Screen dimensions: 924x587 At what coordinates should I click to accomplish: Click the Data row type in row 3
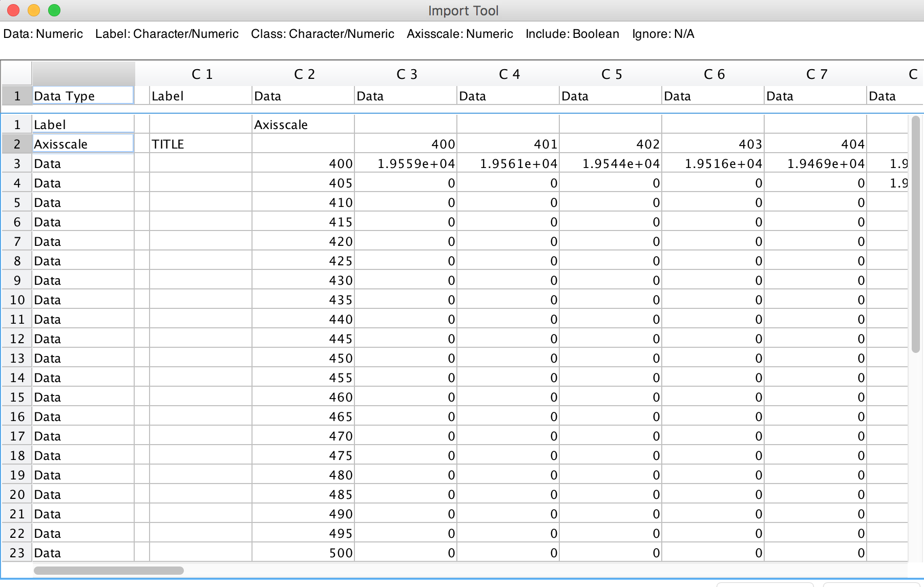click(83, 164)
